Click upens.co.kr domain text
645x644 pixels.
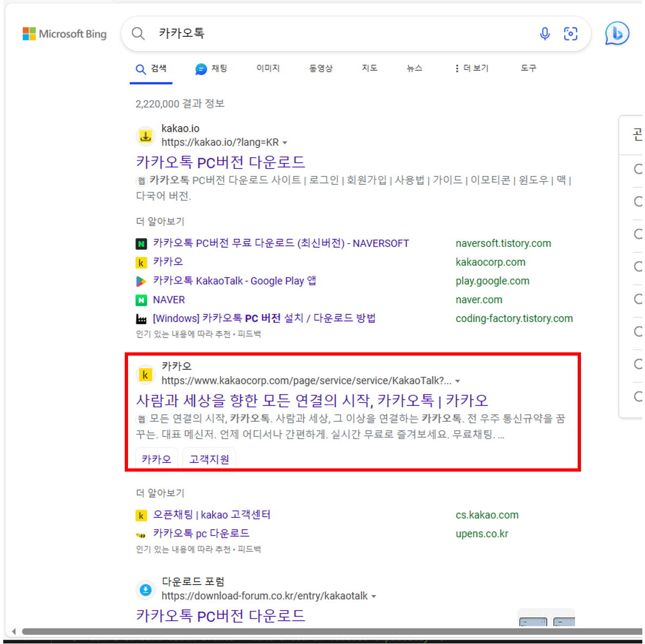[482, 534]
